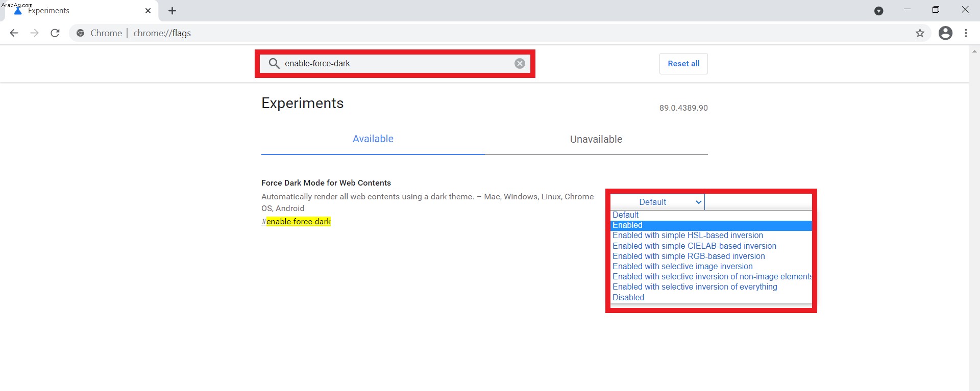
Task: Open the tab search dropdown circle icon
Action: pos(879,11)
